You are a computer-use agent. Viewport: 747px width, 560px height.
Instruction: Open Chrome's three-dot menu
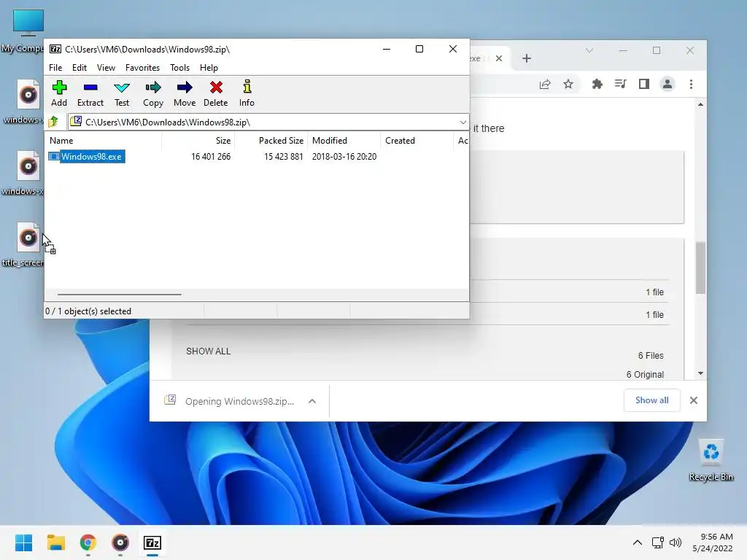coord(692,85)
